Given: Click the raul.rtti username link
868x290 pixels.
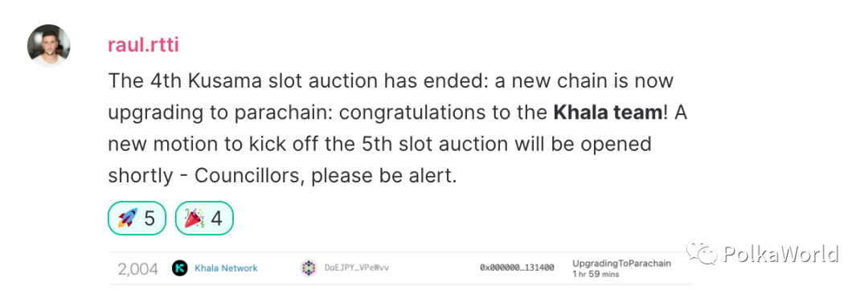Looking at the screenshot, I should click(143, 45).
